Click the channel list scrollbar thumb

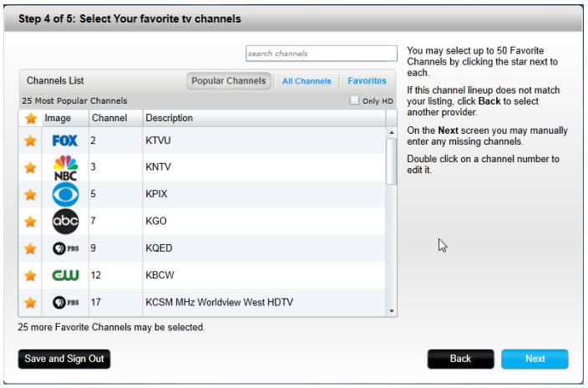[x=392, y=161]
